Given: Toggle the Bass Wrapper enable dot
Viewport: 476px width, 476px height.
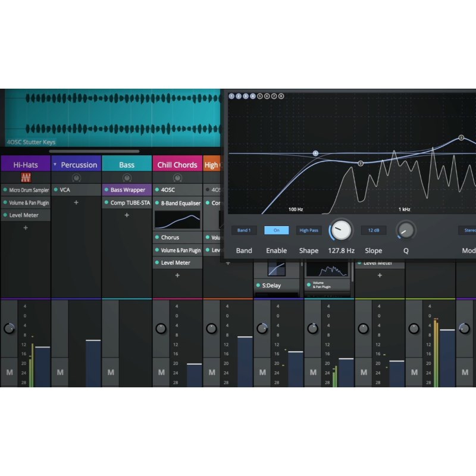Looking at the screenshot, I should [107, 190].
